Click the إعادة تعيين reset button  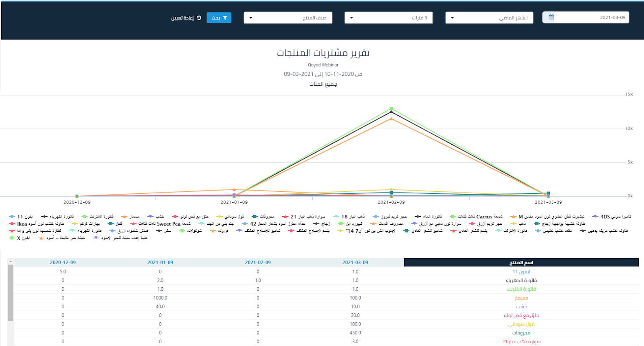[x=186, y=18]
